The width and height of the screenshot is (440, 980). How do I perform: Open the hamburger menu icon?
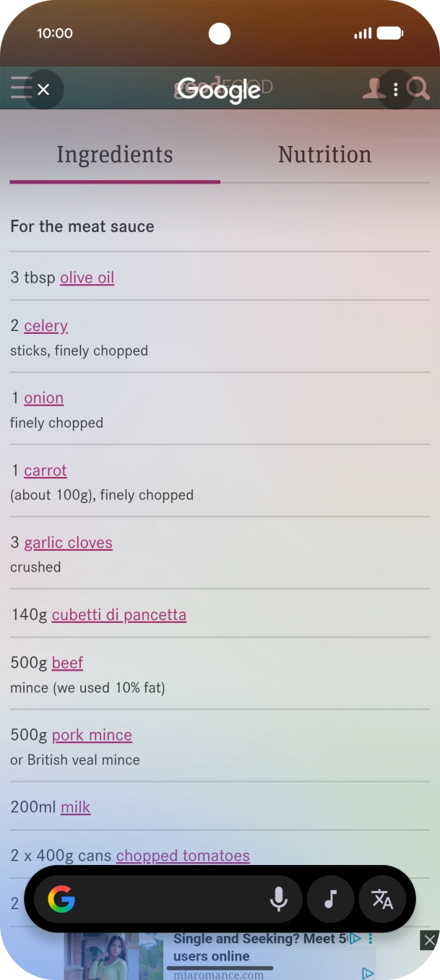pyautogui.click(x=20, y=88)
